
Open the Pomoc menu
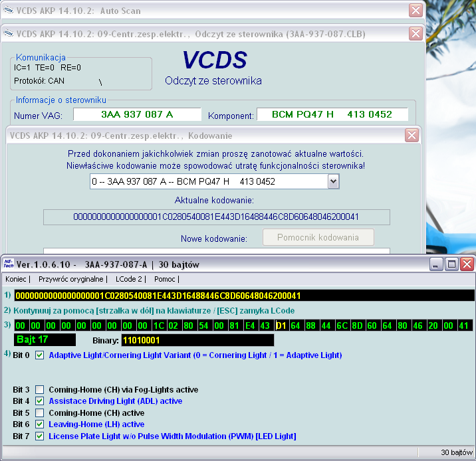pyautogui.click(x=164, y=279)
